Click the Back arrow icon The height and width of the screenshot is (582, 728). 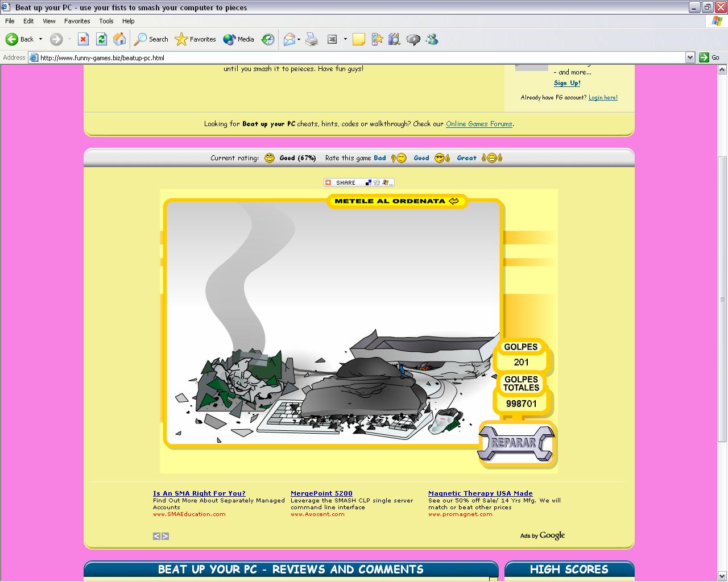pos(12,39)
